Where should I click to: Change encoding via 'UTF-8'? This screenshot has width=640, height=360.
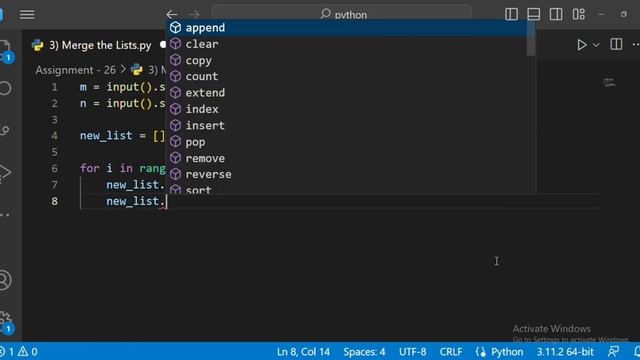pyautogui.click(x=413, y=352)
